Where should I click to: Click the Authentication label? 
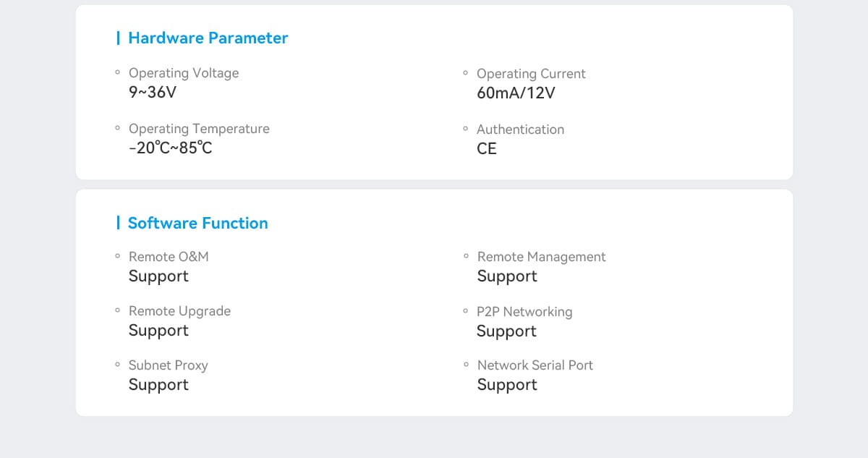[520, 130]
